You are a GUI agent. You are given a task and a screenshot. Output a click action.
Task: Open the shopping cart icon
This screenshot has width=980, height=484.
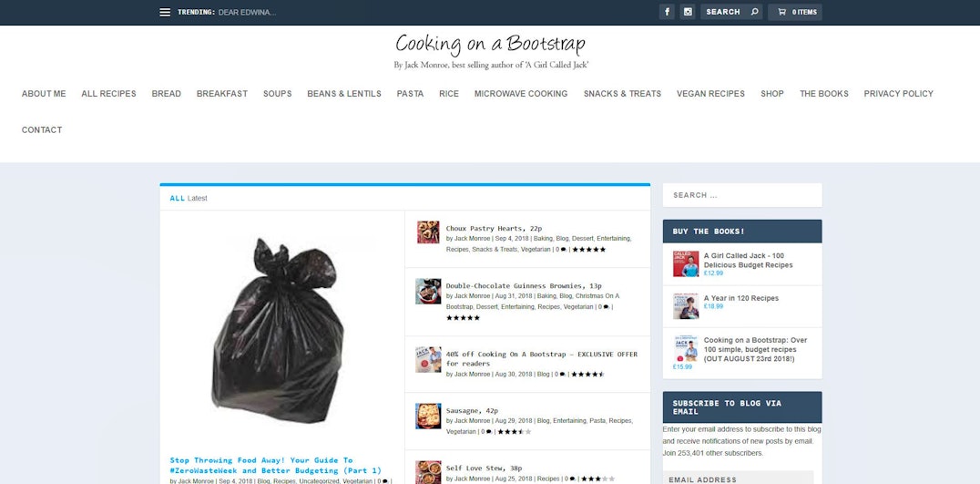click(781, 12)
